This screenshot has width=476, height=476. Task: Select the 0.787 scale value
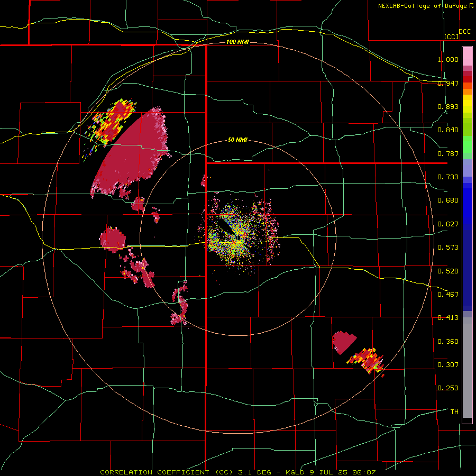[x=448, y=153]
